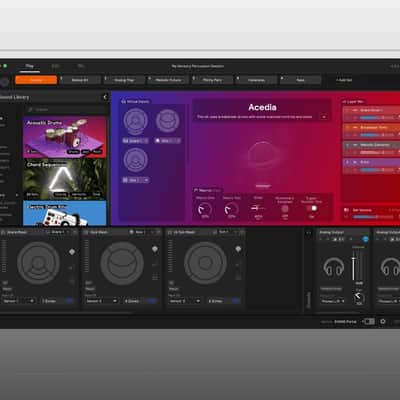Open the Sensor 2 dropdown

pyautogui.click(x=102, y=301)
